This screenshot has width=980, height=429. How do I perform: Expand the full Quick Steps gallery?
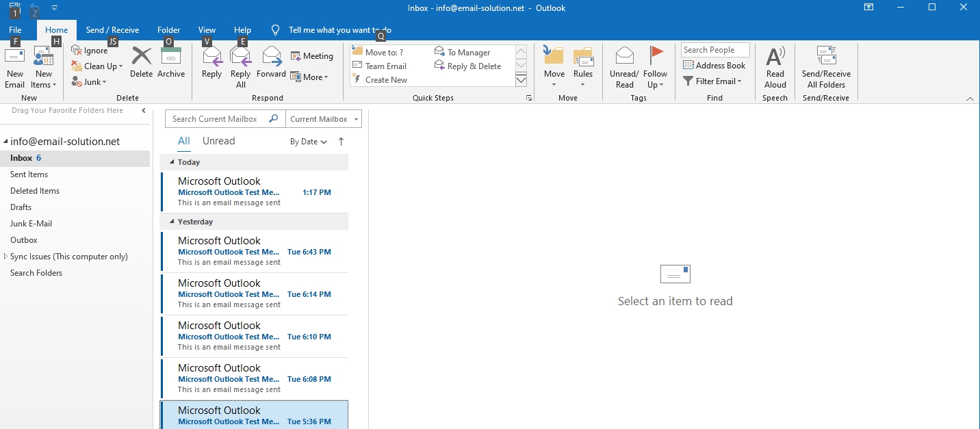coord(521,80)
